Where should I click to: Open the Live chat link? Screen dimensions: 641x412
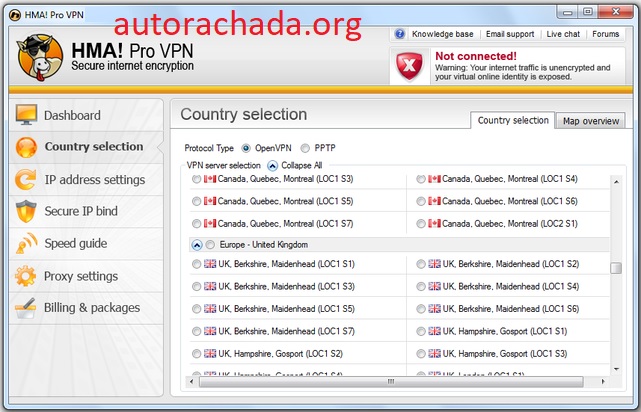(x=563, y=34)
